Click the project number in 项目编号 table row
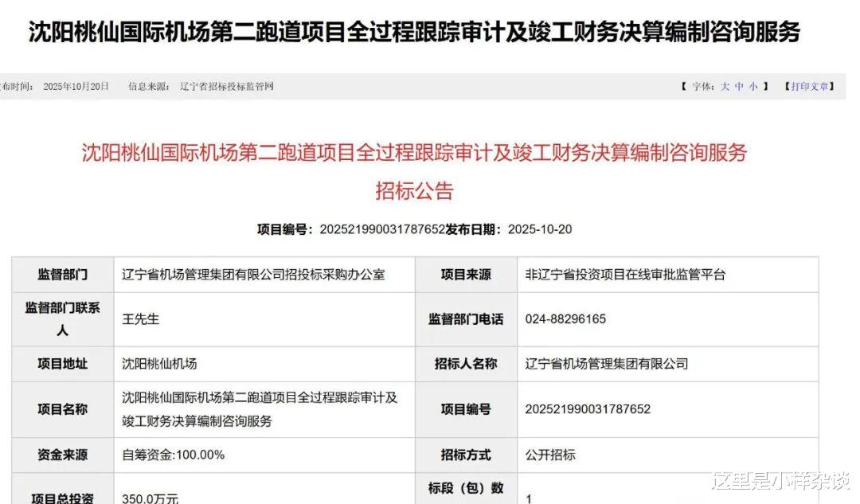Screen dimensions: 860x504 tap(588, 409)
